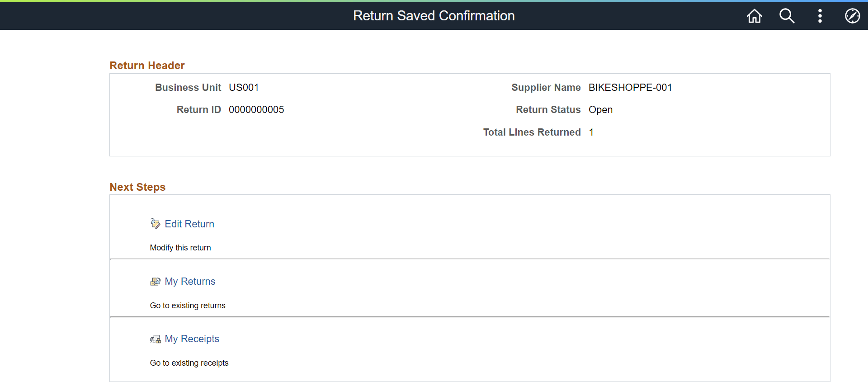Click the receipts truck icon beside My Receipts
868x391 pixels.
155,339
